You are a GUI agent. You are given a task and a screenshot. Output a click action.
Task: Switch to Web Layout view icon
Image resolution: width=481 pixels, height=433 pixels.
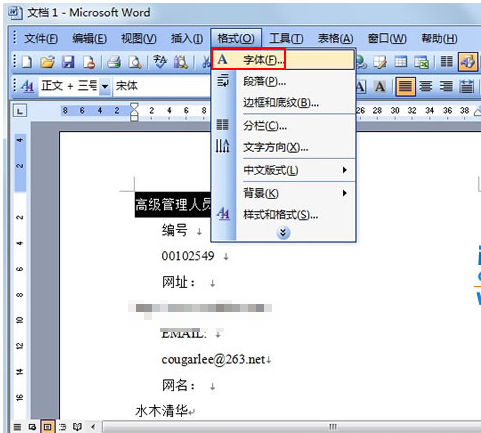coord(32,427)
